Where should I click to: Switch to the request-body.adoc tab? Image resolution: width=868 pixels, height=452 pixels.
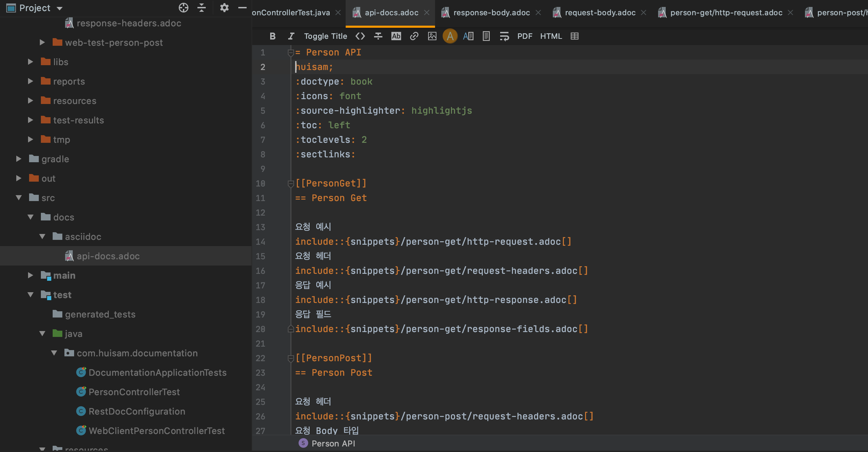tap(600, 13)
